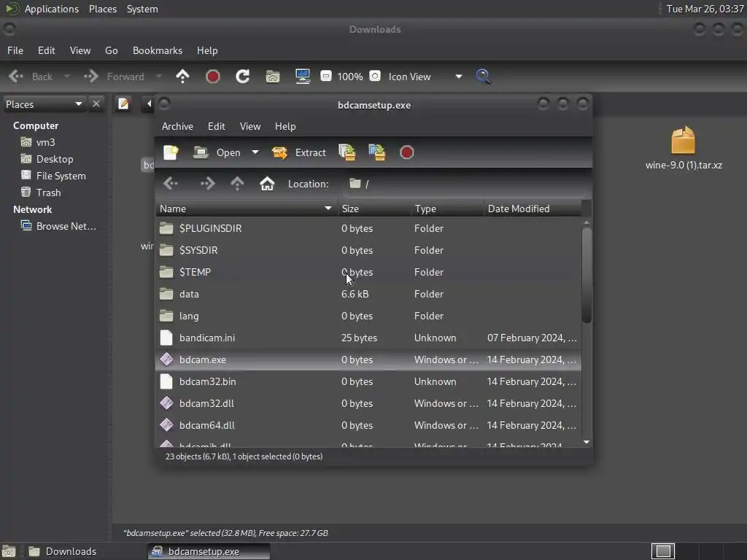Image resolution: width=747 pixels, height=560 pixels.
Task: Go up one level in archive
Action: pyautogui.click(x=237, y=184)
